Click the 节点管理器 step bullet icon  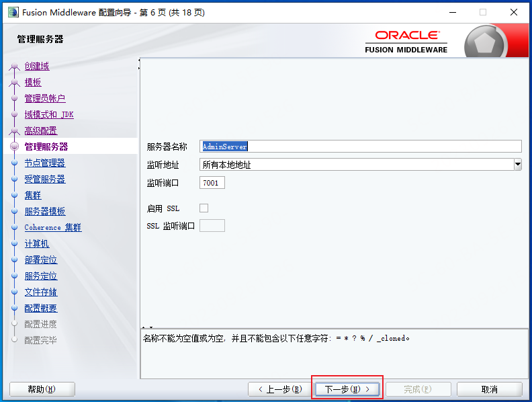click(14, 163)
